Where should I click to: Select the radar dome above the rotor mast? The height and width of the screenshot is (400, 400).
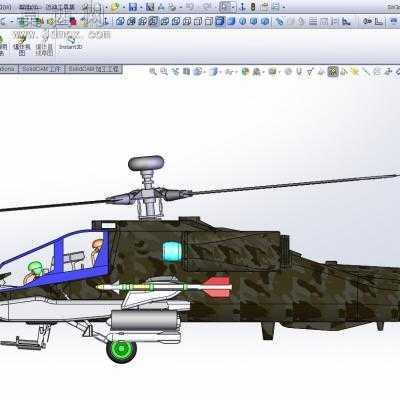[146, 163]
